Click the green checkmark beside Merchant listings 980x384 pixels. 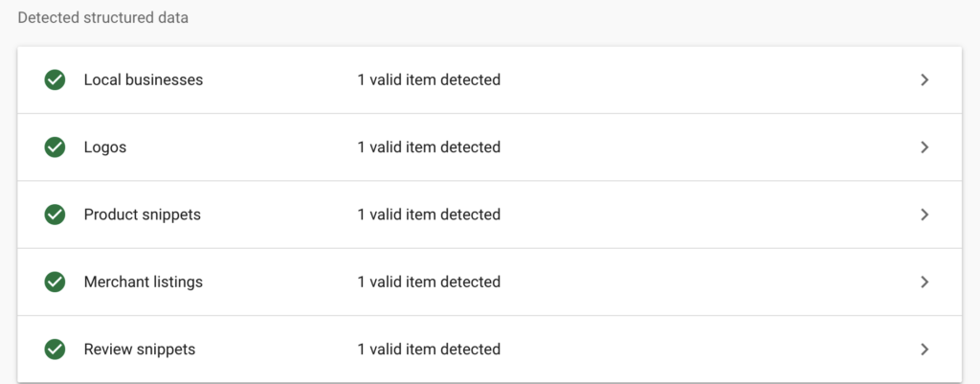(55, 282)
